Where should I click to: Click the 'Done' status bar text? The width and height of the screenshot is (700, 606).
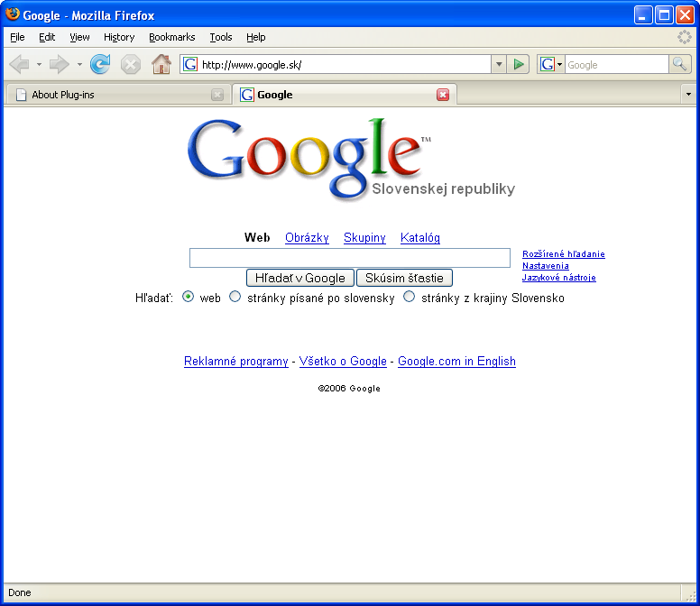[20, 592]
